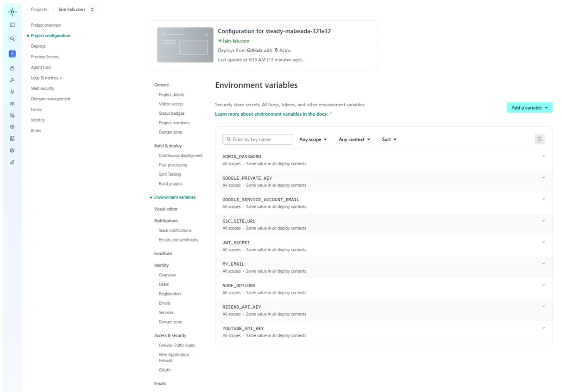The image size is (562, 392).
Task: Open team members people icon
Action: (x=12, y=104)
